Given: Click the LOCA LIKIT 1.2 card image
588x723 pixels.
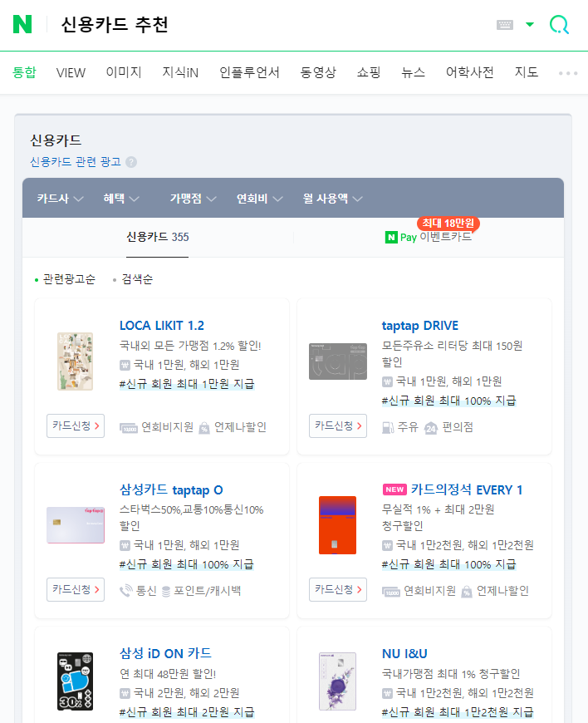Looking at the screenshot, I should click(x=75, y=361).
